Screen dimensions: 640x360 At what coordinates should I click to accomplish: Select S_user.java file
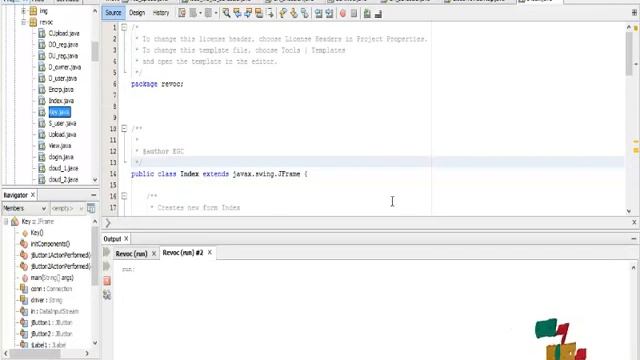pos(62,123)
